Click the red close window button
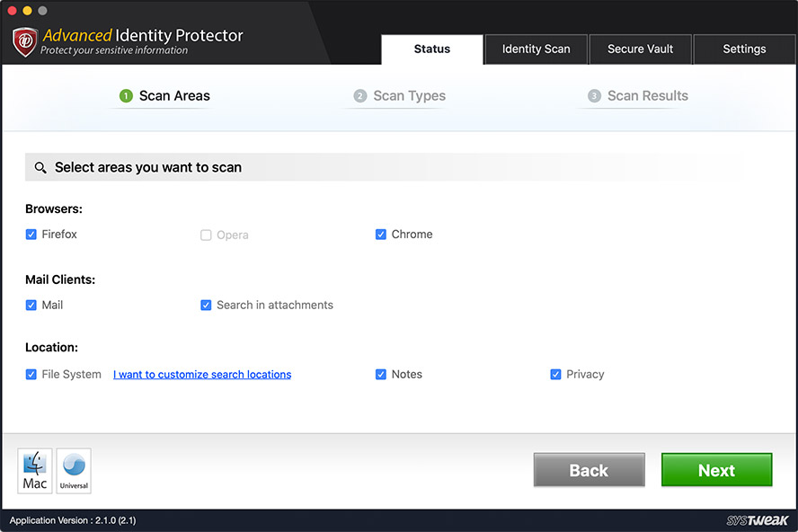 (x=13, y=10)
